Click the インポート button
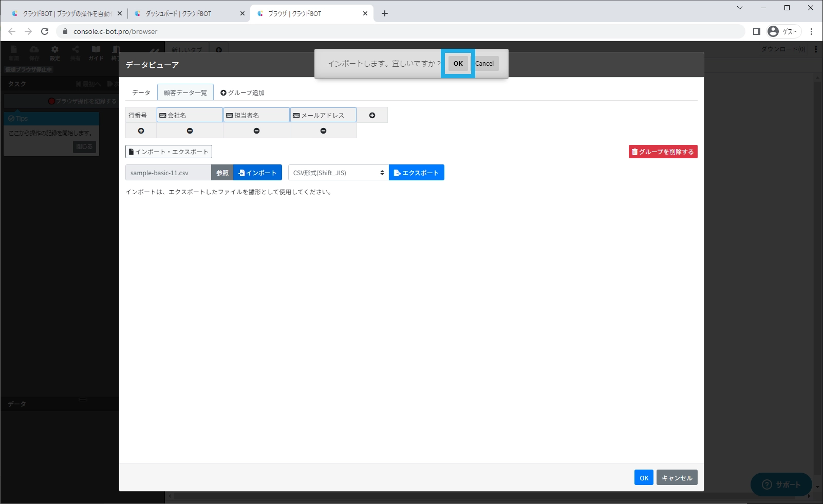The height and width of the screenshot is (504, 823). tap(257, 173)
